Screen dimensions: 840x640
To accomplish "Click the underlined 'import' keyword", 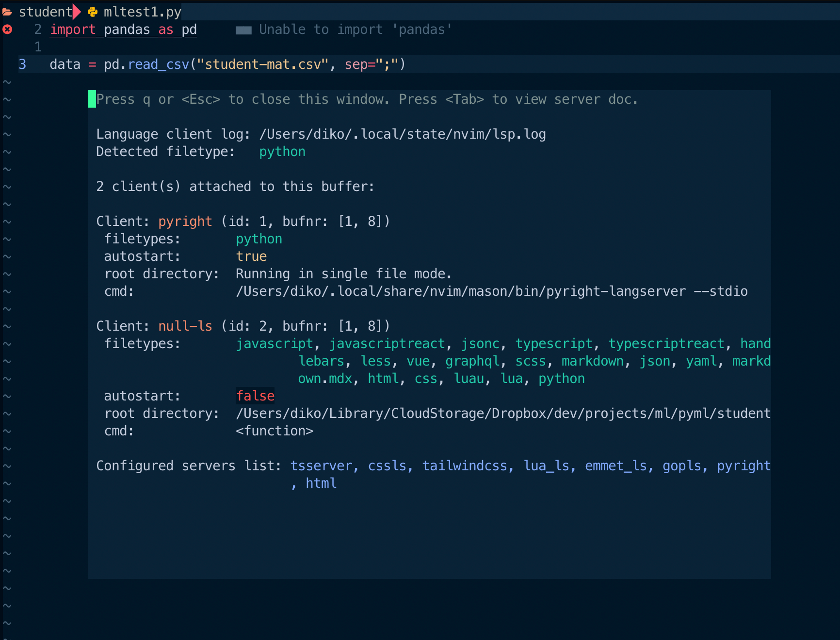I will click(73, 30).
